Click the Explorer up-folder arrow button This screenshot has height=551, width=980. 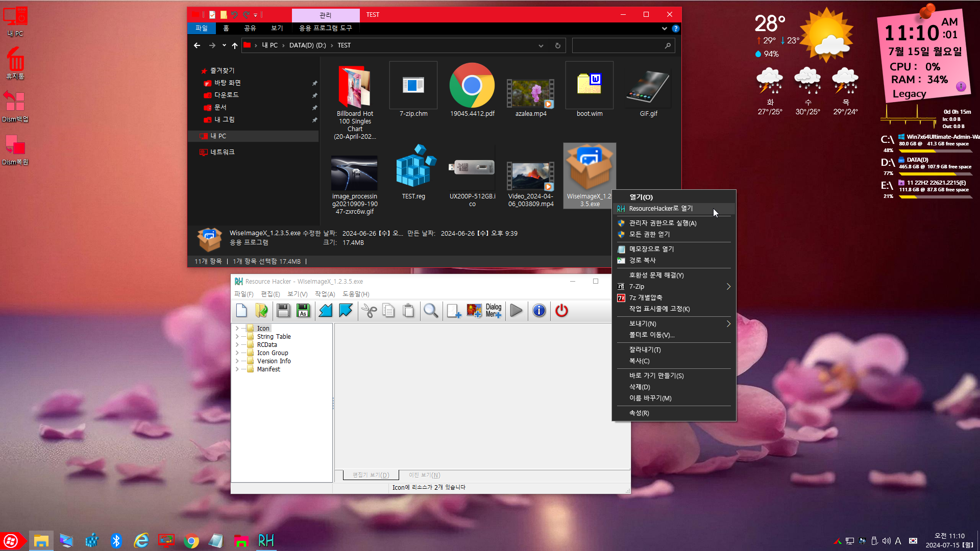[x=235, y=45]
